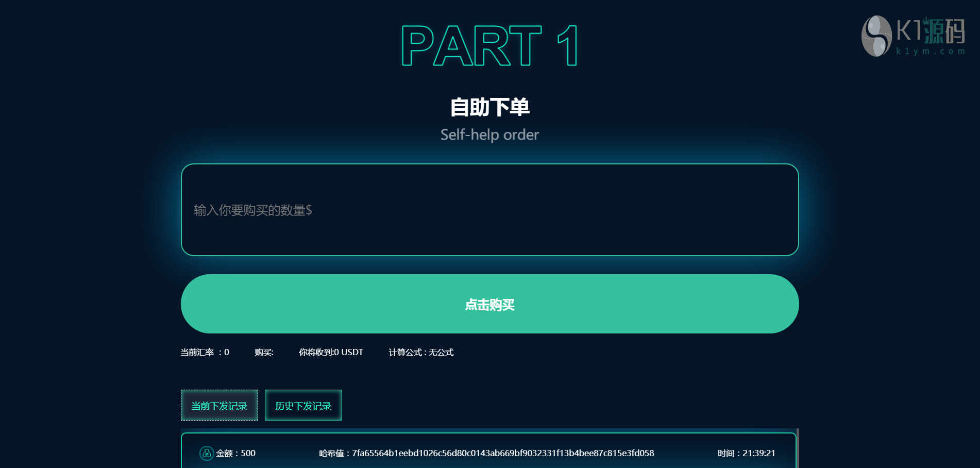Click the Self-help order subtitle
The image size is (980, 468).
point(489,135)
